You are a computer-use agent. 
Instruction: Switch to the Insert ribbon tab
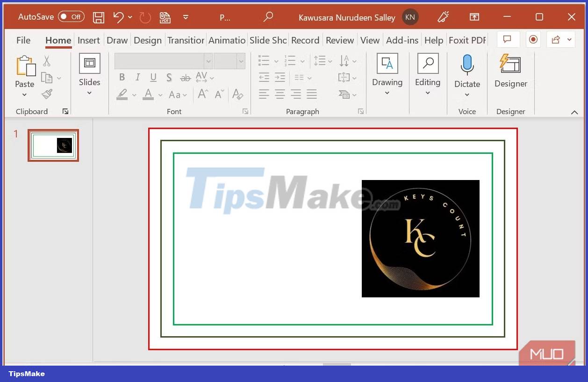point(89,40)
